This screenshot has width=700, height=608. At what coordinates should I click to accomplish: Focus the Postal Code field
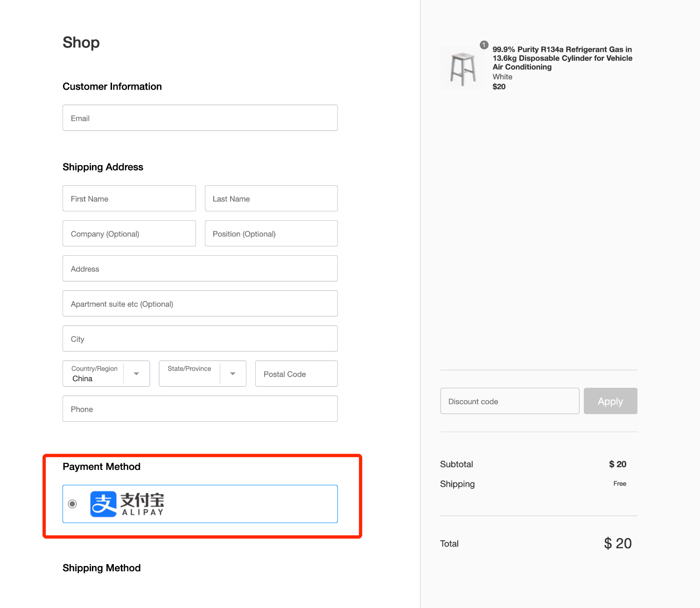pyautogui.click(x=296, y=374)
